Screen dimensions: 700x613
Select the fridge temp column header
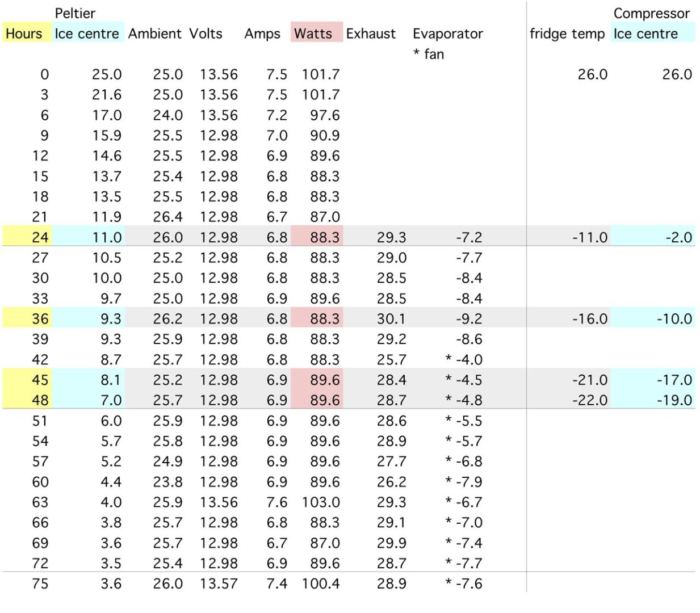[567, 33]
